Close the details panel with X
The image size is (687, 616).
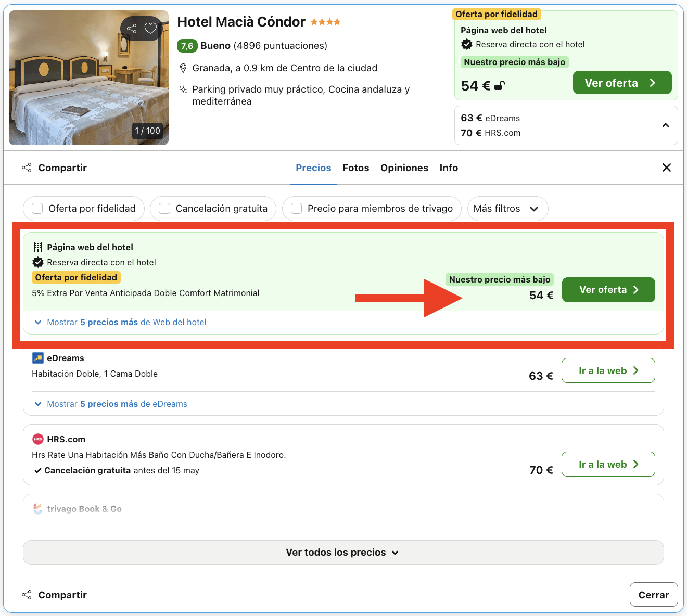pyautogui.click(x=666, y=168)
